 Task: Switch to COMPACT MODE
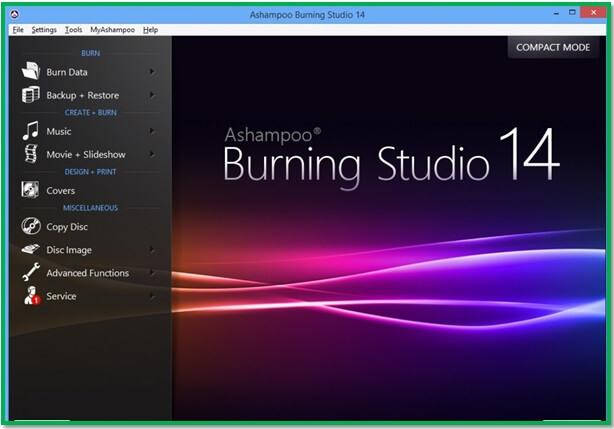(553, 47)
